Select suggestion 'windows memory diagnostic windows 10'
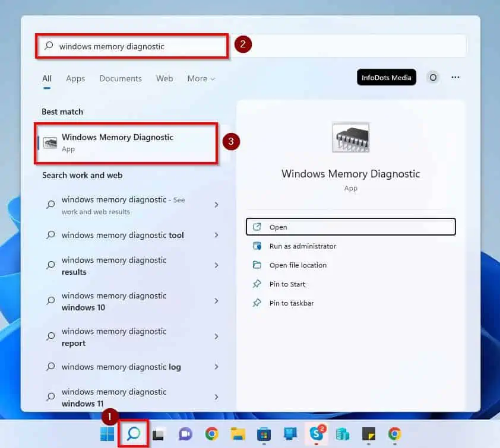This screenshot has width=500, height=448. tap(132, 301)
